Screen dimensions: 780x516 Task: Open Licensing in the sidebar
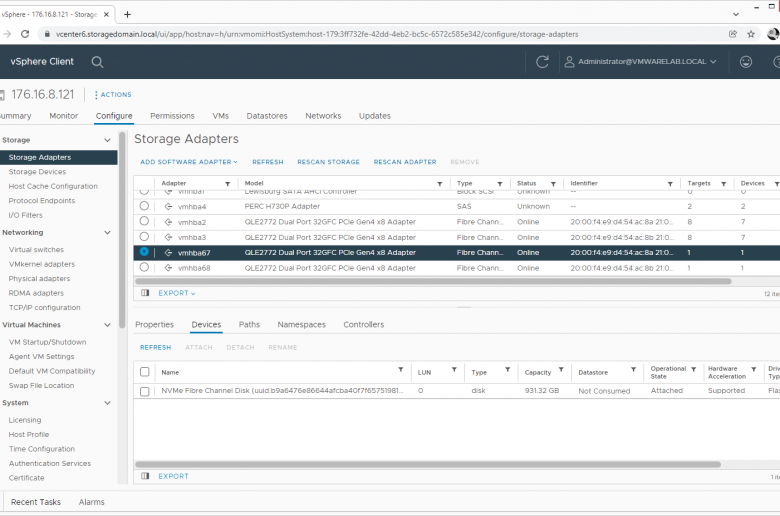coord(25,420)
